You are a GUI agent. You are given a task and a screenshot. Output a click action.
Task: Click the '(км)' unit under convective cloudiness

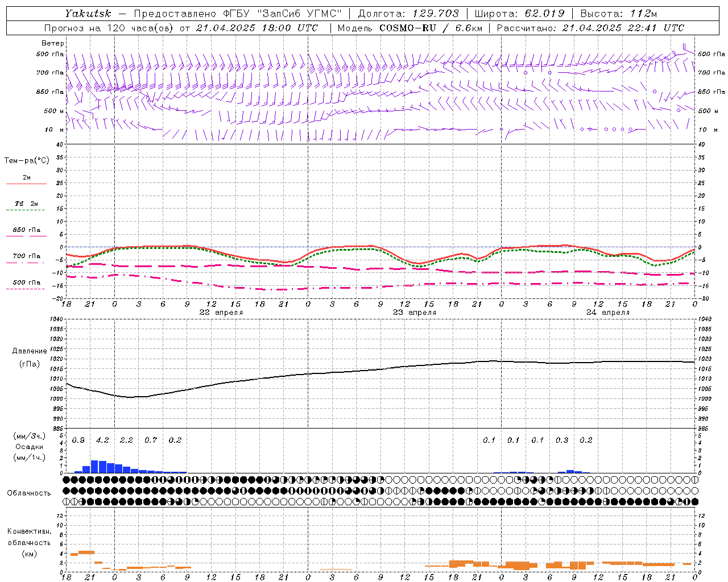coord(29,554)
